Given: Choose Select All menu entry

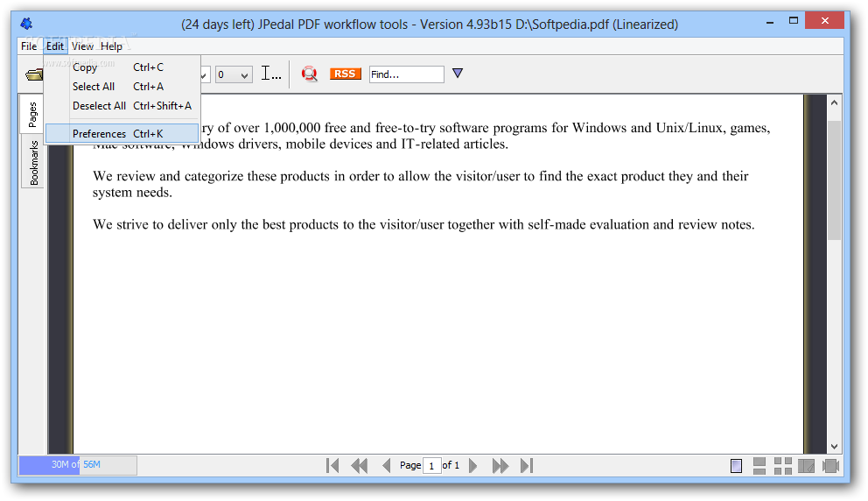Looking at the screenshot, I should 122,87.
